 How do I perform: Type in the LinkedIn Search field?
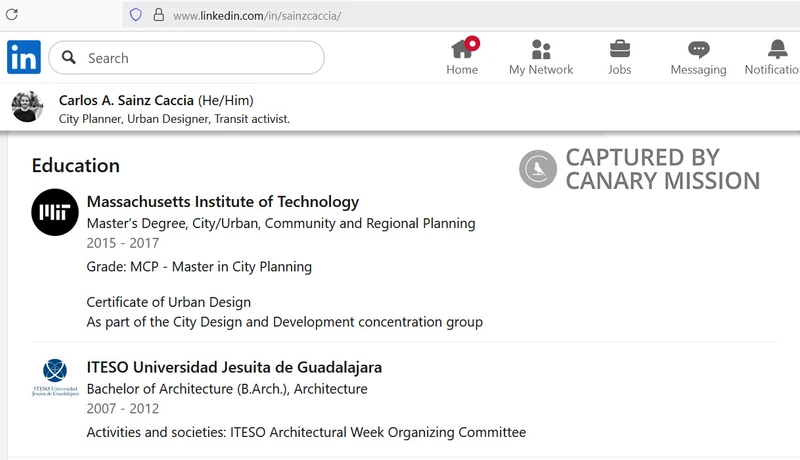[200, 58]
